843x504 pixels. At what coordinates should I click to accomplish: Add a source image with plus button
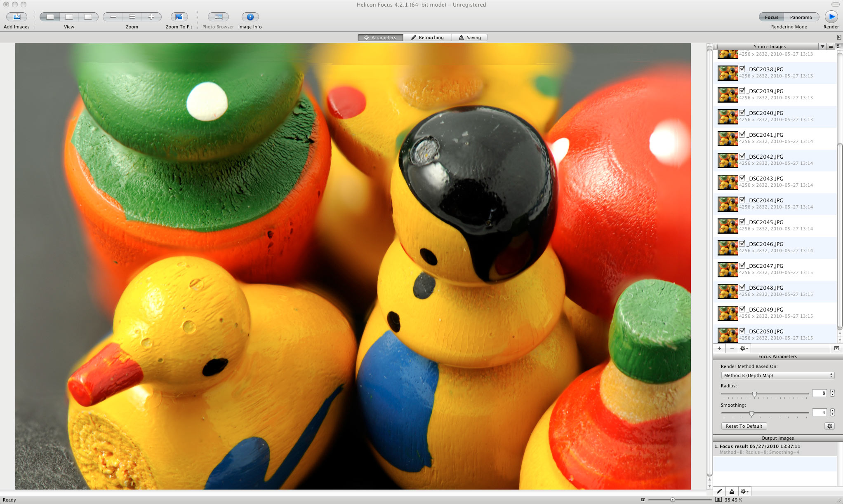[x=719, y=348]
